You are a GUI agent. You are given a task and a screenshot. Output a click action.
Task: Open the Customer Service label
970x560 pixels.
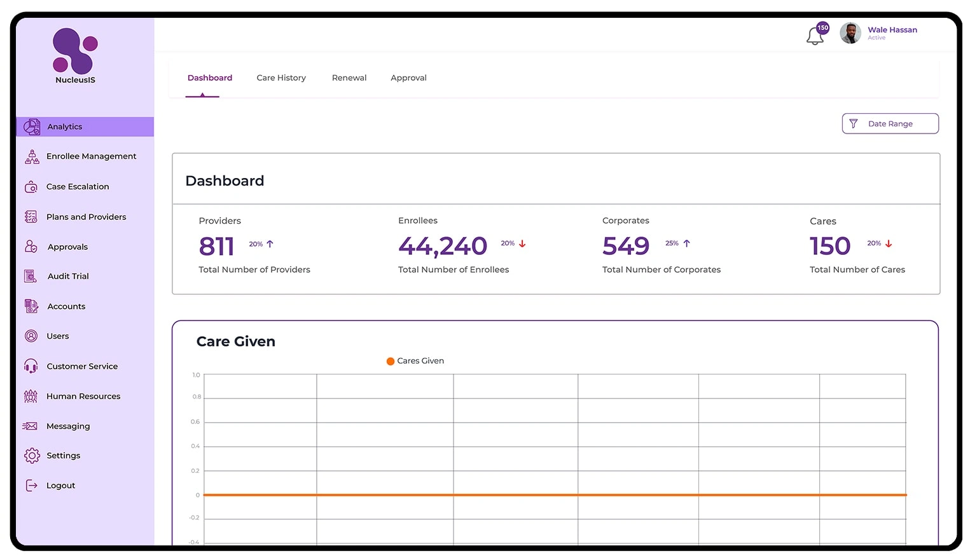(x=82, y=366)
